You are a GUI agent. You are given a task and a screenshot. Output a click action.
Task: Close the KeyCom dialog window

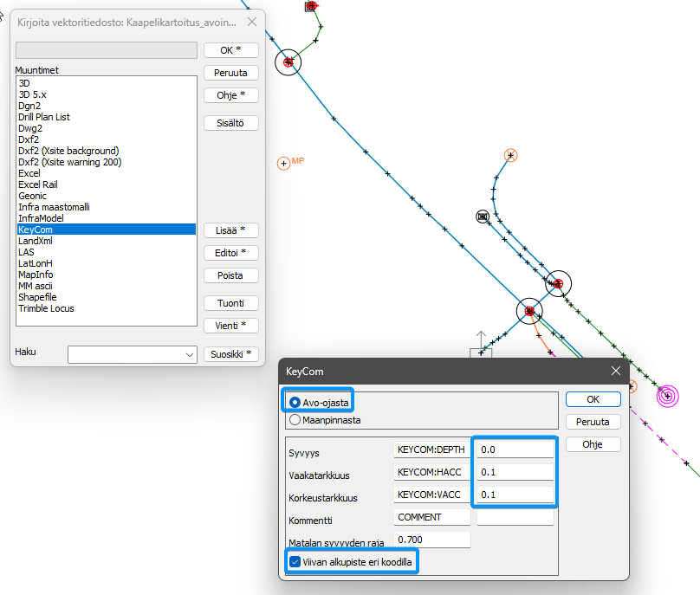[616, 371]
